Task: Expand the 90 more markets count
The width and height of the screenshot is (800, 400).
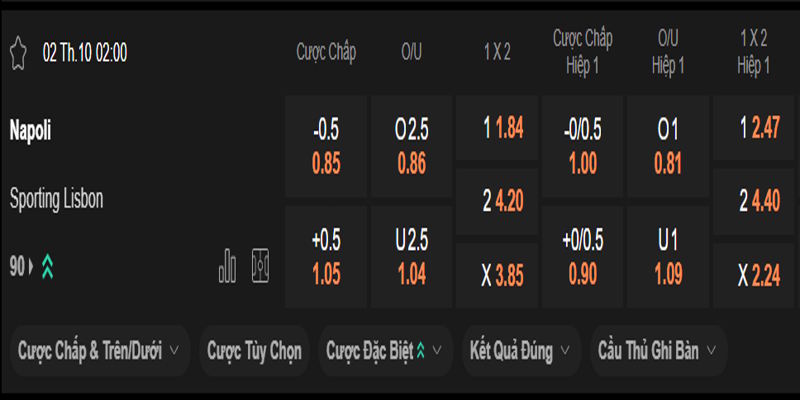Action: [x=21, y=266]
